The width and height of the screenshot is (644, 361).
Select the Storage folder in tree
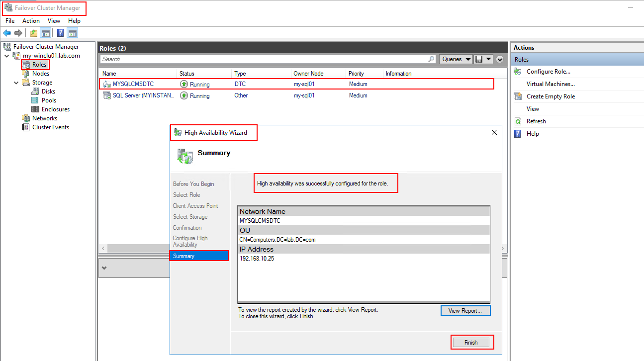click(42, 83)
